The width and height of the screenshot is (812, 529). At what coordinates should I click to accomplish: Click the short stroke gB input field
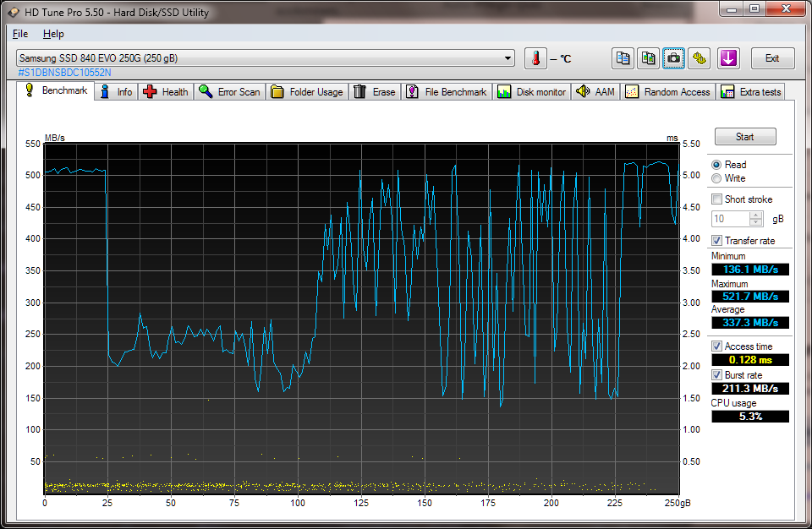731,219
